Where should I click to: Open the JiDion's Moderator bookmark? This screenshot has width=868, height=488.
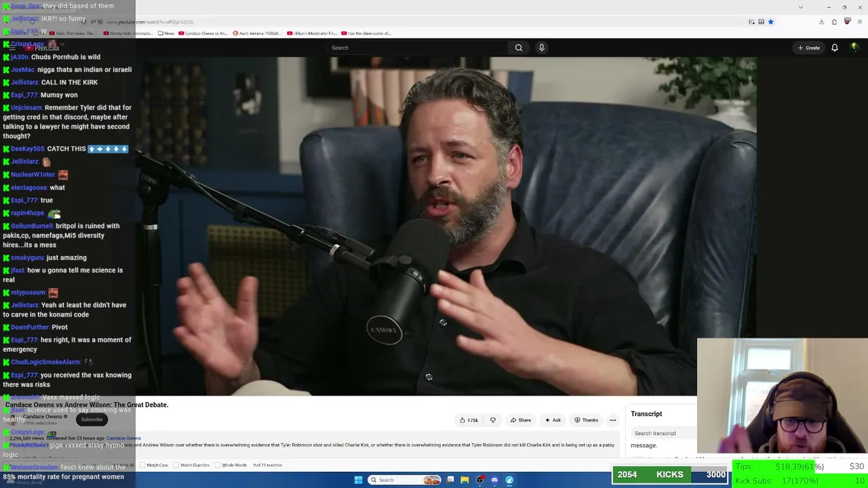(312, 33)
